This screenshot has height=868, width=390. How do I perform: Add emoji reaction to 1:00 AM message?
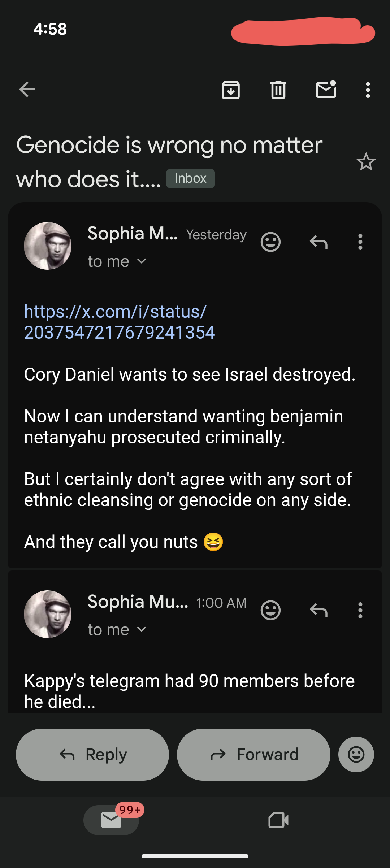point(270,610)
